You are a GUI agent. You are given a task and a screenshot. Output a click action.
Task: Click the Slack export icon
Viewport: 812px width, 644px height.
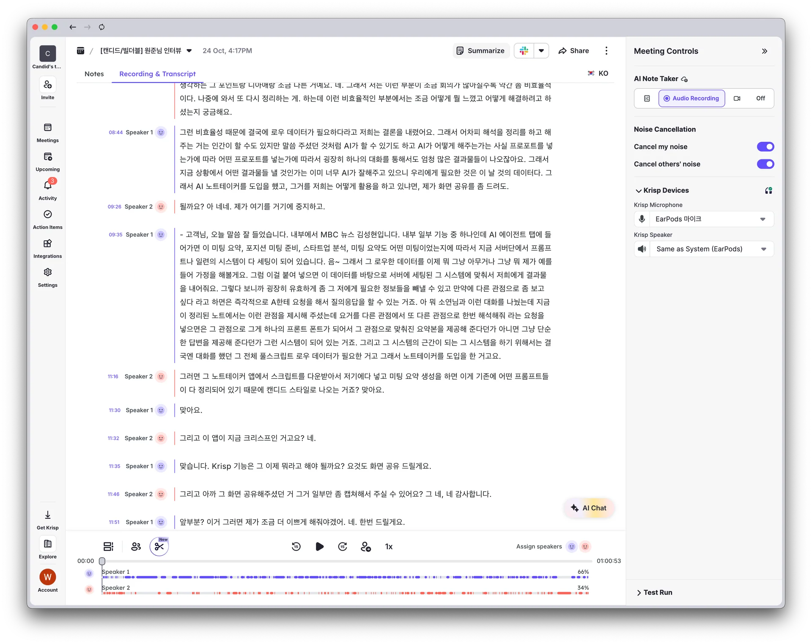(524, 50)
